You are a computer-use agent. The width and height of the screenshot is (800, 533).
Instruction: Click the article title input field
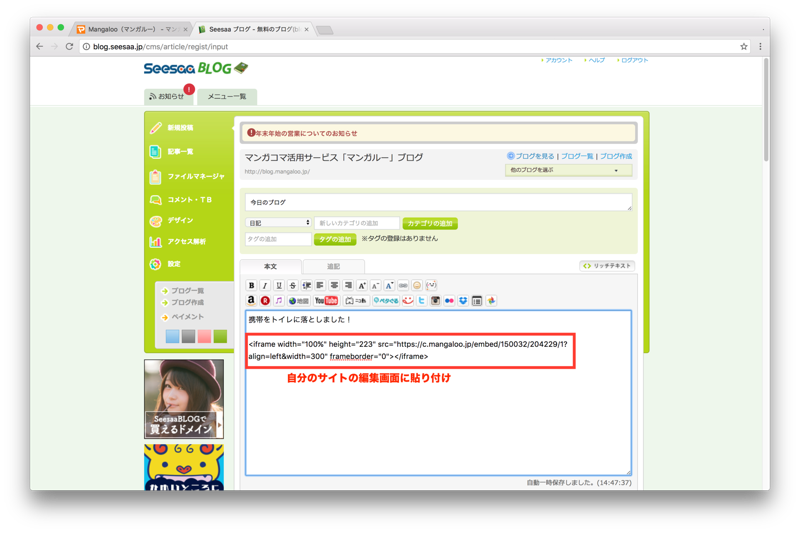(x=438, y=202)
